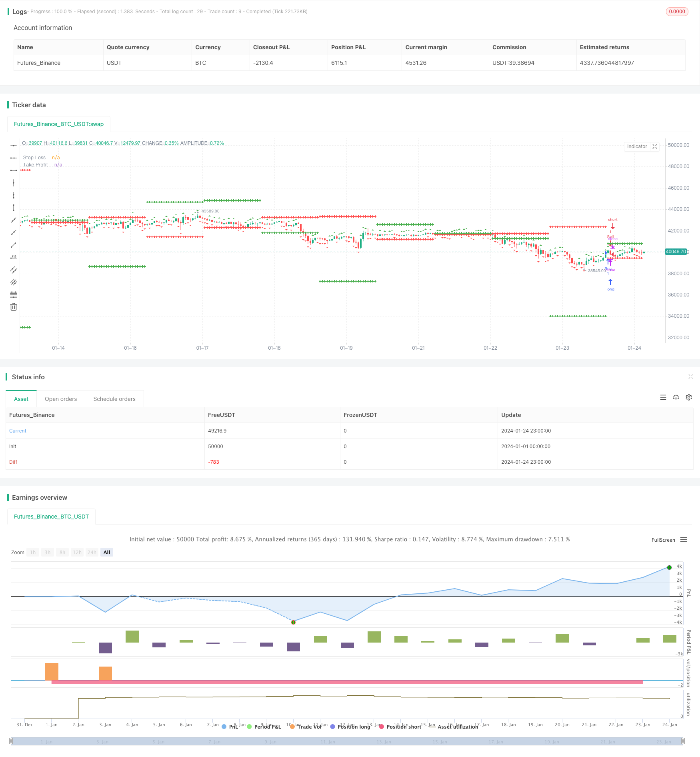The height and width of the screenshot is (757, 700).
Task: Click the chart fullscreen expand icon
Action: 655,146
